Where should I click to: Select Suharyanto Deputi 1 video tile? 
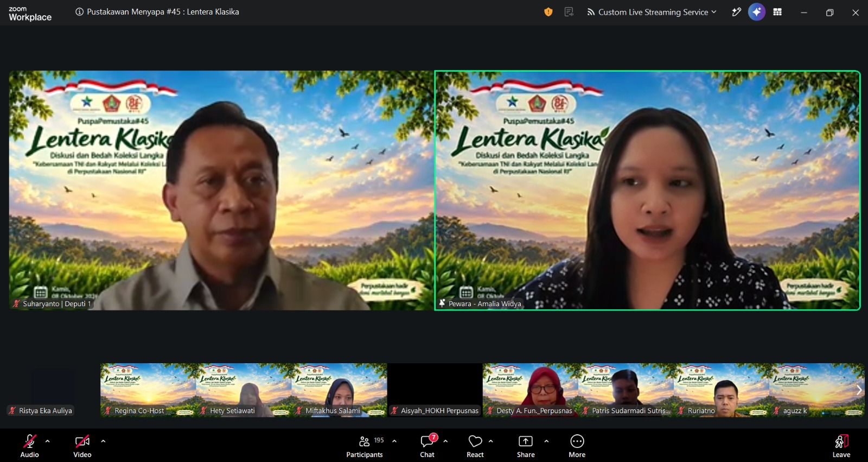pyautogui.click(x=221, y=191)
